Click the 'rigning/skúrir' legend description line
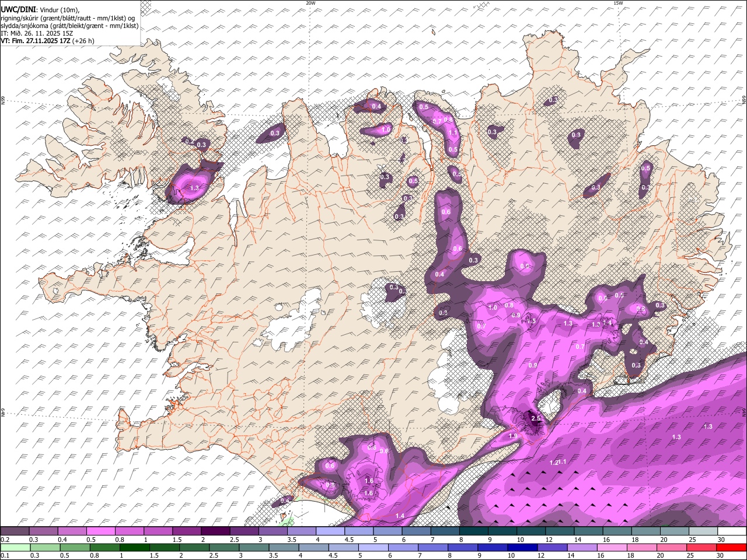The width and height of the screenshot is (747, 560). (68, 18)
